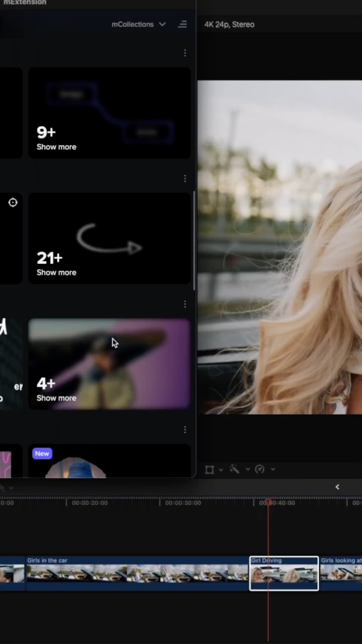Open three-dot menu above the 4+ card

(x=185, y=304)
